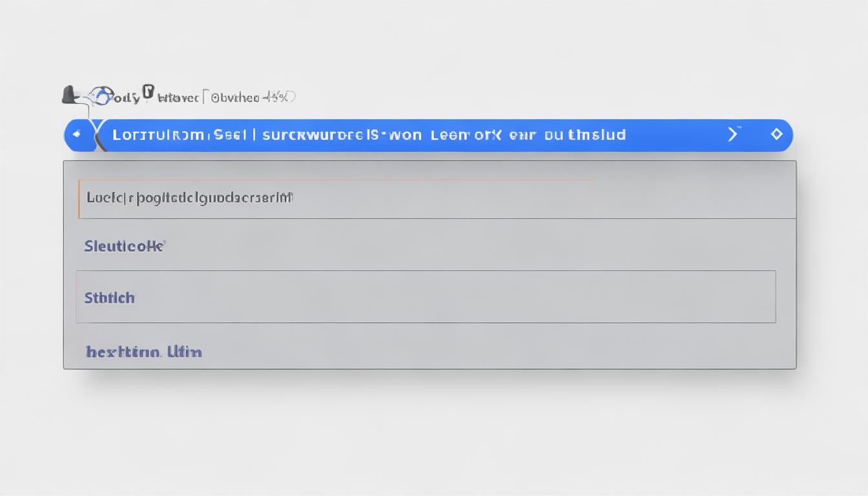Expand the right chevron on the blue bar
Image resolution: width=868 pixels, height=496 pixels.
tap(733, 134)
